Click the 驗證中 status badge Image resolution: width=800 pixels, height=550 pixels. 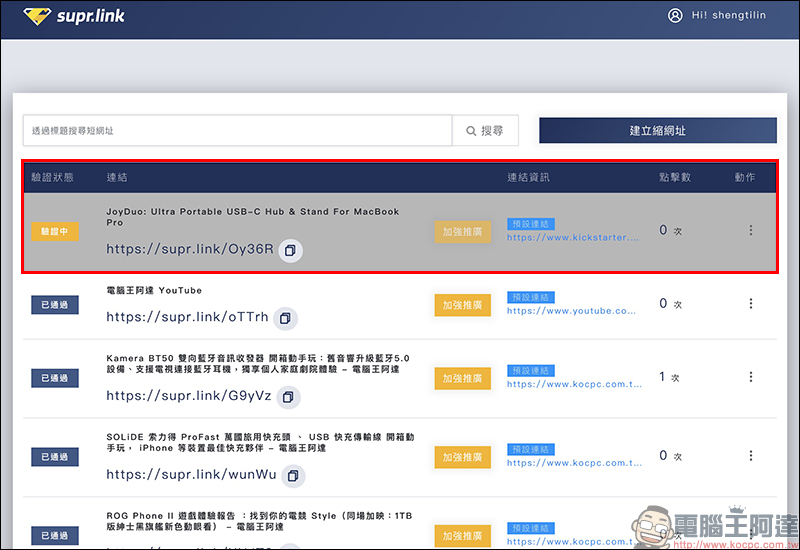(55, 232)
